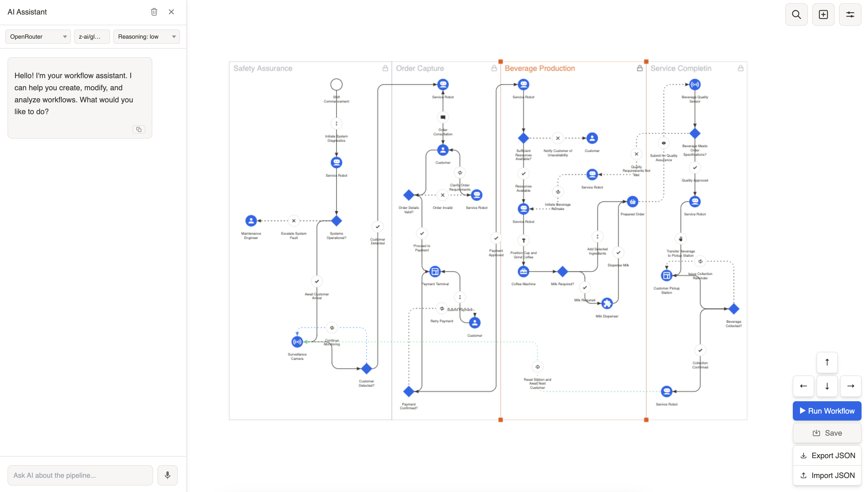Run the workflow
This screenshot has height=492, width=868.
click(x=827, y=411)
